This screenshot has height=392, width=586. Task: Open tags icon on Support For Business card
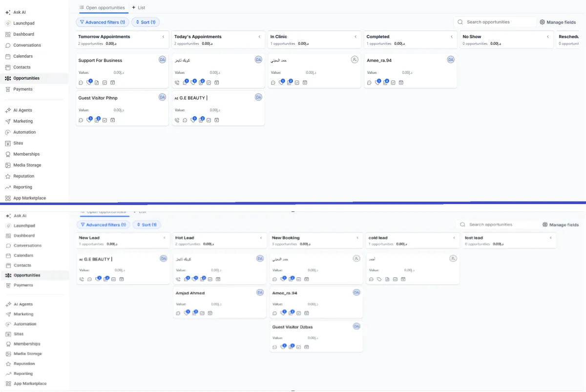tap(89, 83)
